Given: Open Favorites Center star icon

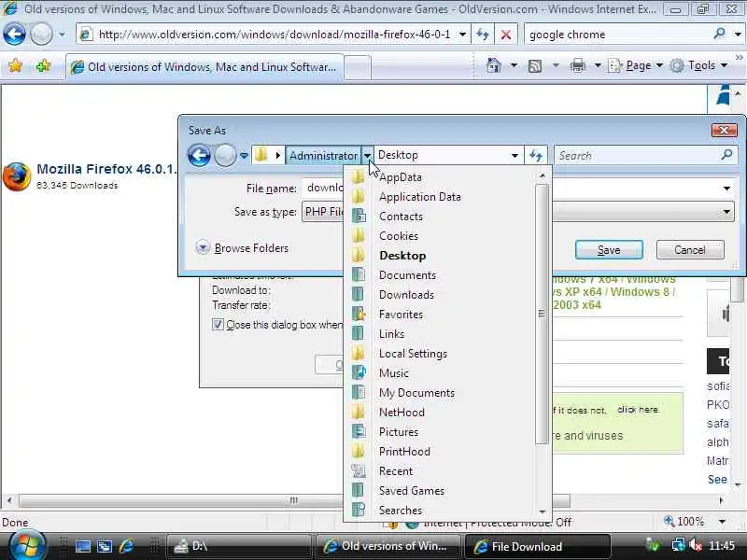Looking at the screenshot, I should coord(15,65).
